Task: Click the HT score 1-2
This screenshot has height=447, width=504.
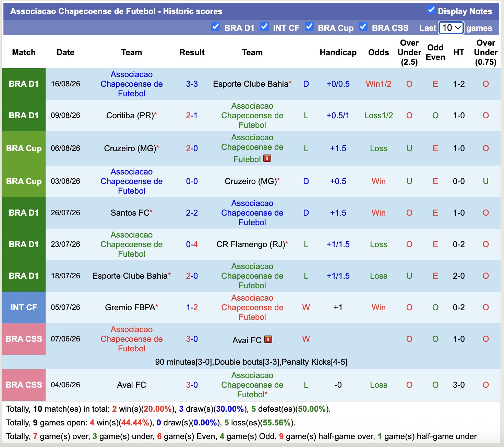Action: coord(459,84)
